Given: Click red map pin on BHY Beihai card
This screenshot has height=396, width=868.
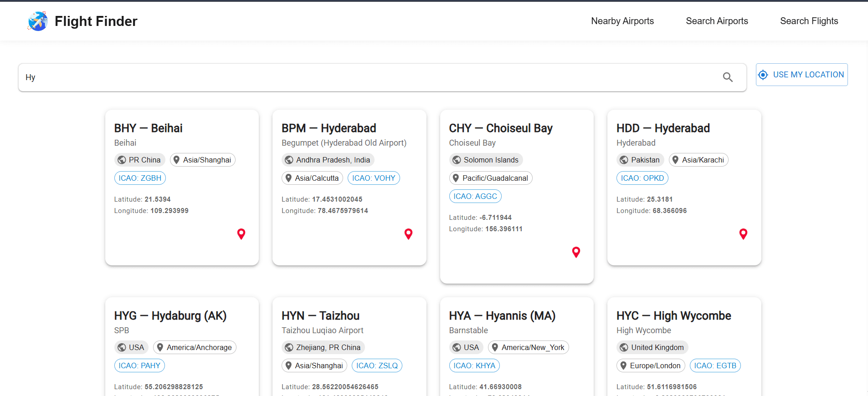Looking at the screenshot, I should [x=241, y=234].
